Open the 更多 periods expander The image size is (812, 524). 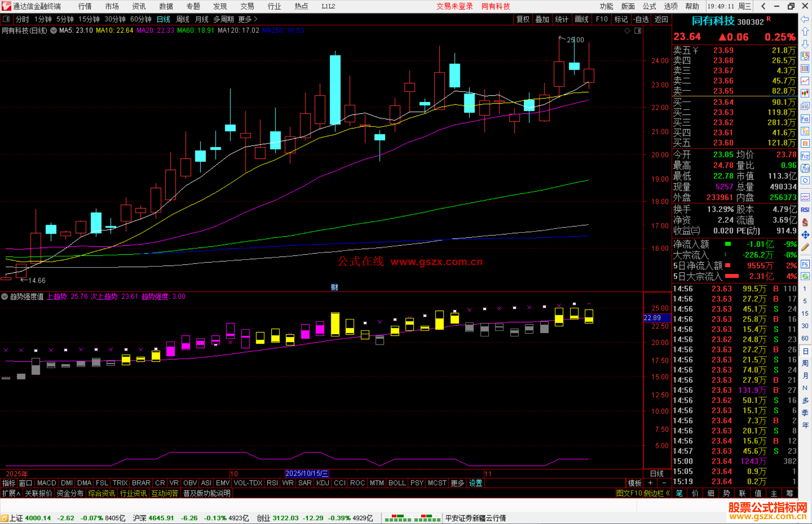coord(248,19)
